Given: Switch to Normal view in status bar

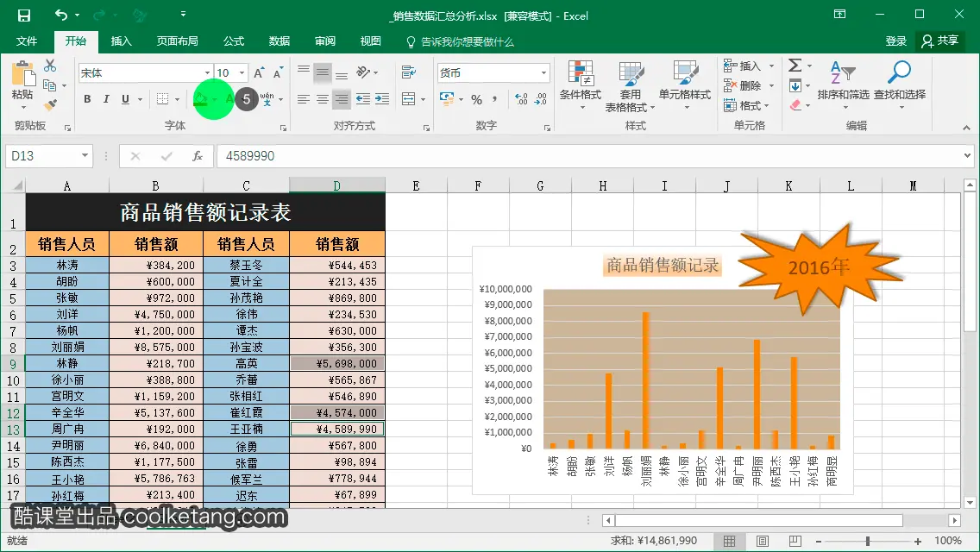Looking at the screenshot, I should point(729,542).
